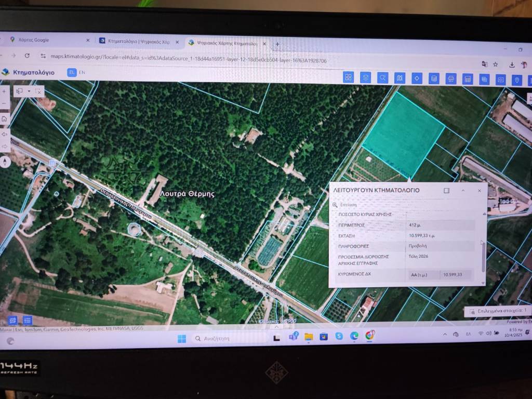Click the Προβολή link in ΠΛΗΡΟΦΟΡΙΕΣ row

[417, 246]
